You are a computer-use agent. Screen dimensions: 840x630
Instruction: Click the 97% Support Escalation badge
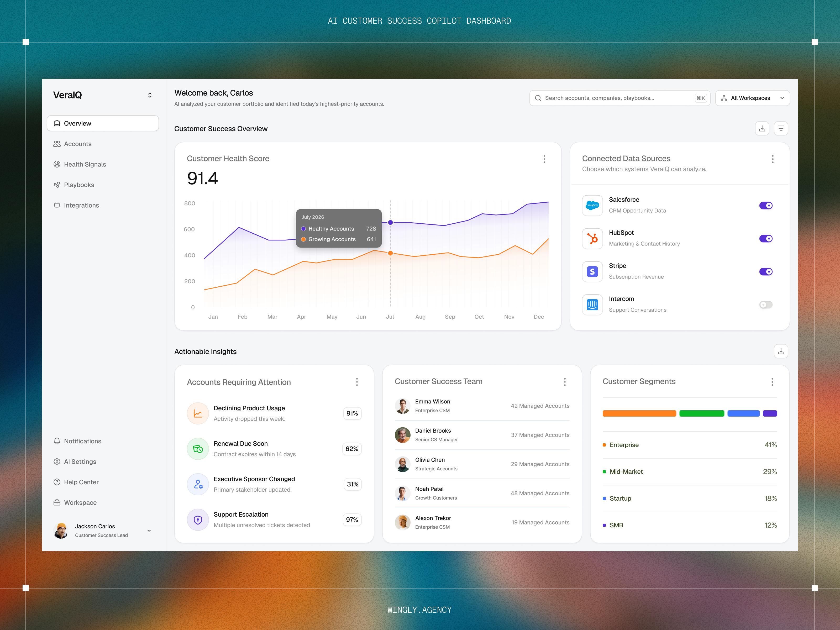pyautogui.click(x=352, y=520)
